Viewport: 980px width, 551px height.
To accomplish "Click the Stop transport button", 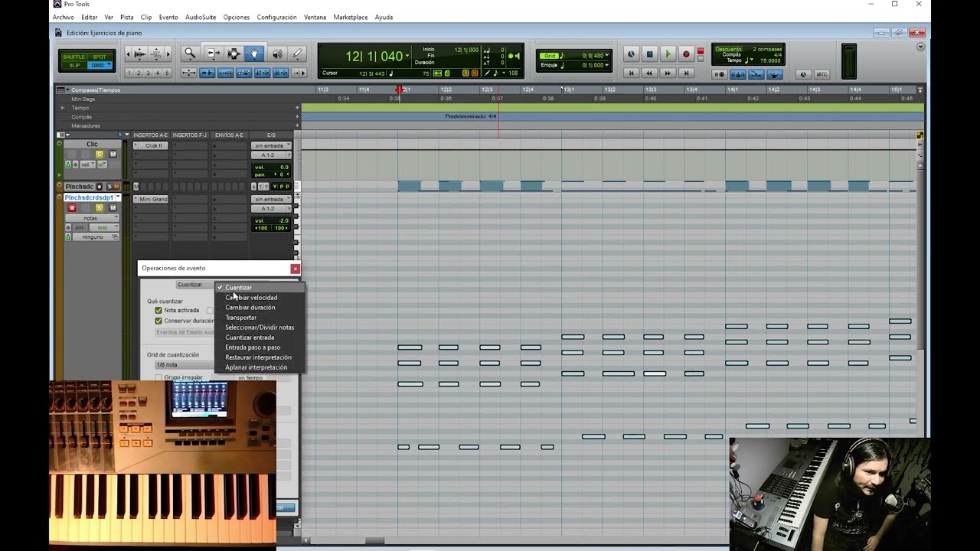I will (649, 54).
